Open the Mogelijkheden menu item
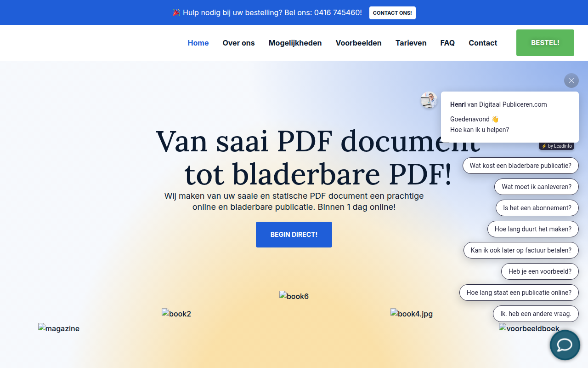This screenshot has height=368, width=588. (x=295, y=43)
